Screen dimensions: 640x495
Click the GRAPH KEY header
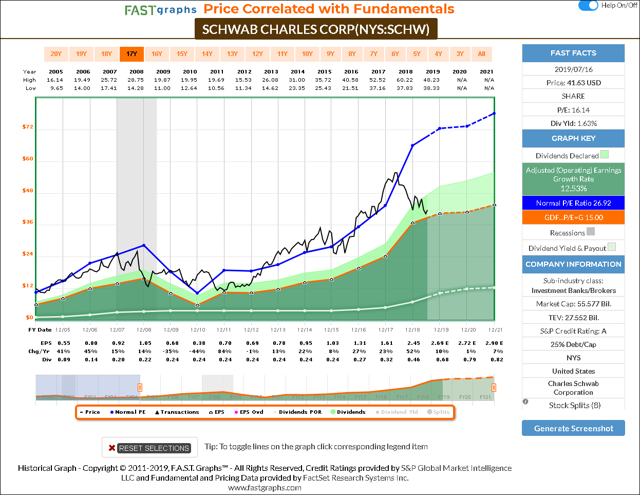point(573,138)
